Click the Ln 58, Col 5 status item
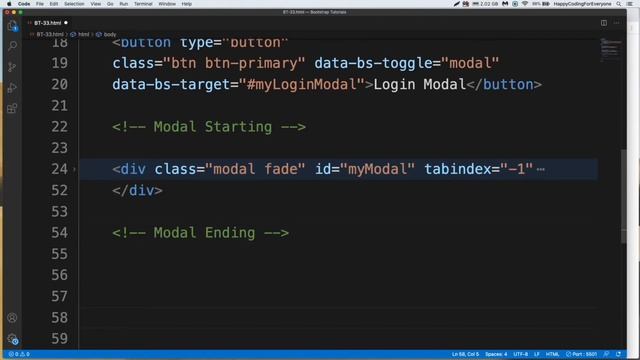This screenshot has height=360, width=640. pos(465,354)
